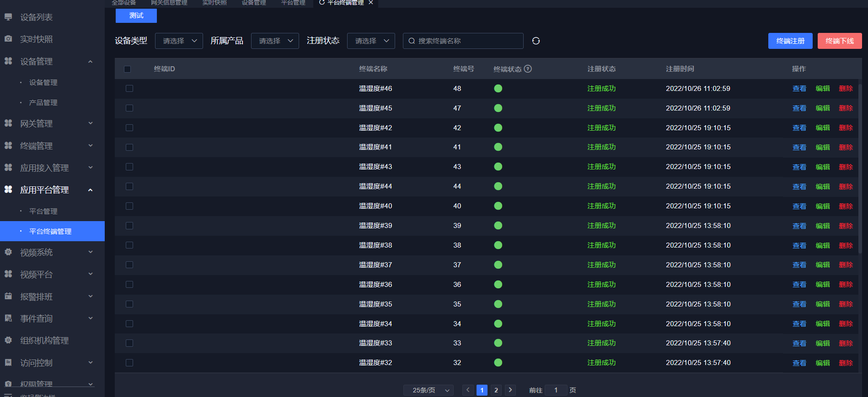Click 编辑 for 温湿度#45

[x=823, y=108]
